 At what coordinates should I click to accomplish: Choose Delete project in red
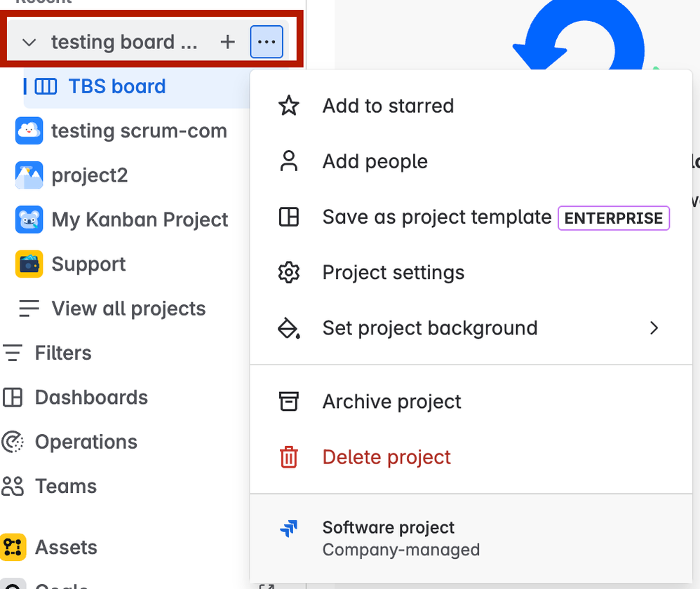pos(471,457)
